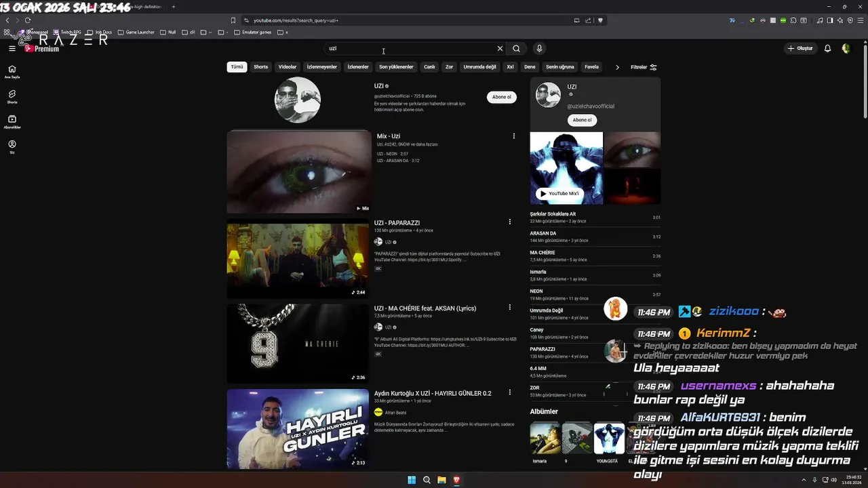Select the Shorts filter chip
Image resolution: width=868 pixels, height=488 pixels.
pyautogui.click(x=261, y=67)
